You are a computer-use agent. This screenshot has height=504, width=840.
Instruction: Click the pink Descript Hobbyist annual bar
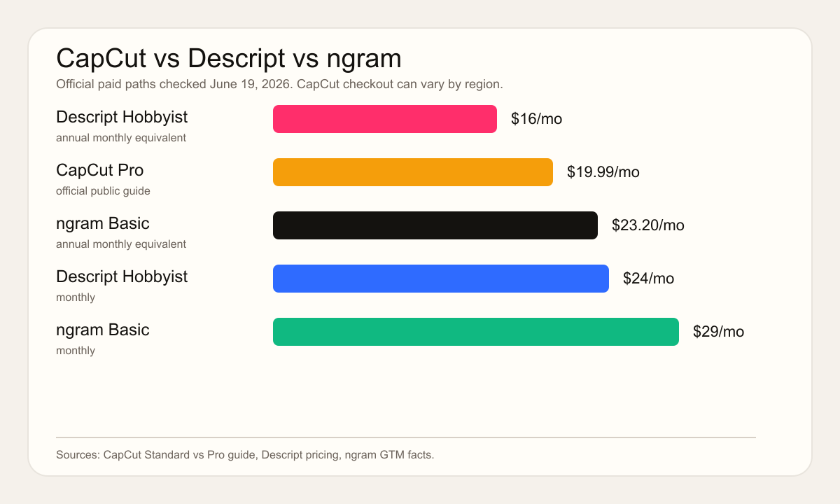[x=385, y=119]
